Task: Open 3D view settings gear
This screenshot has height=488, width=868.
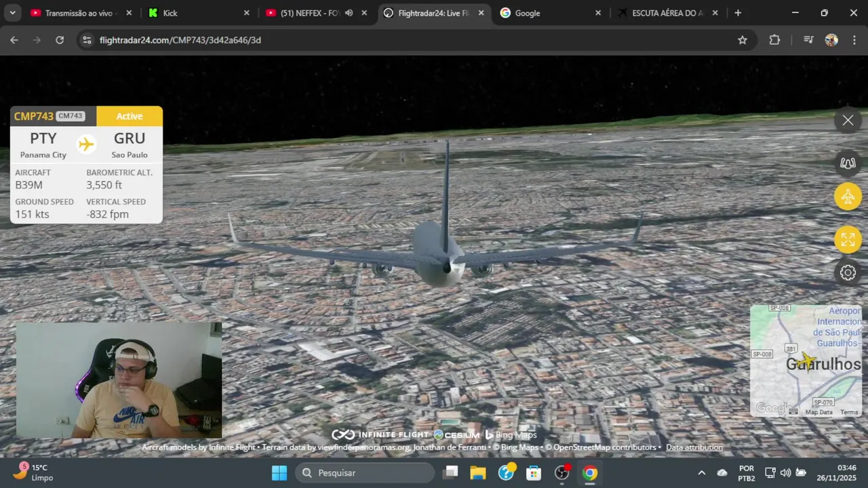Action: (848, 272)
